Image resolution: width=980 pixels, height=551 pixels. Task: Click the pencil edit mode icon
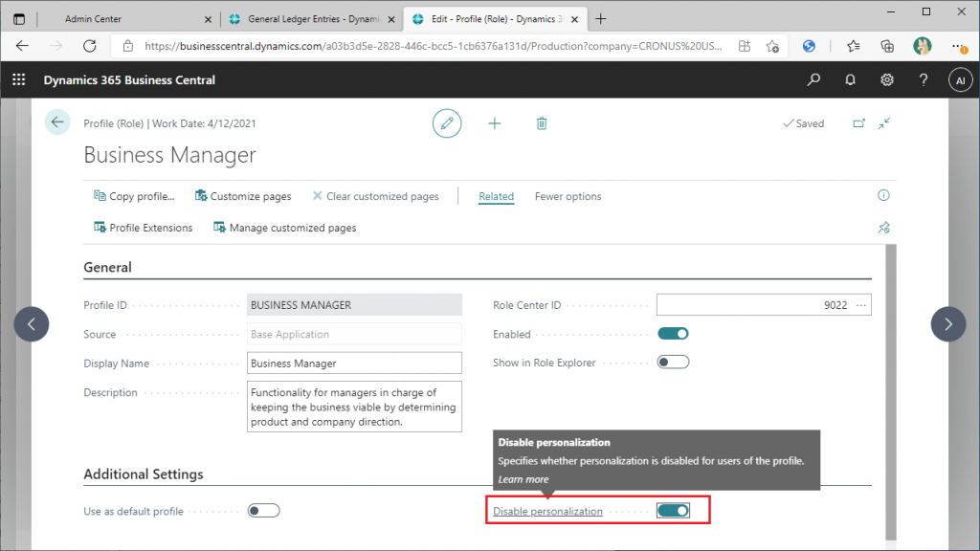click(x=447, y=123)
